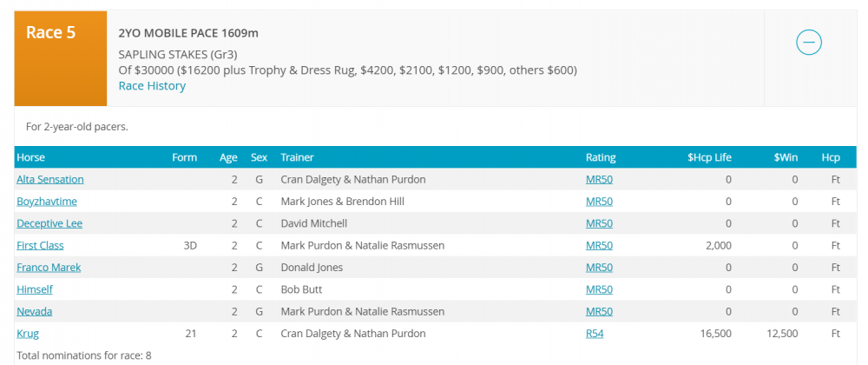This screenshot has width=868, height=365.
Task: Click the Rating column header
Action: [x=601, y=157]
